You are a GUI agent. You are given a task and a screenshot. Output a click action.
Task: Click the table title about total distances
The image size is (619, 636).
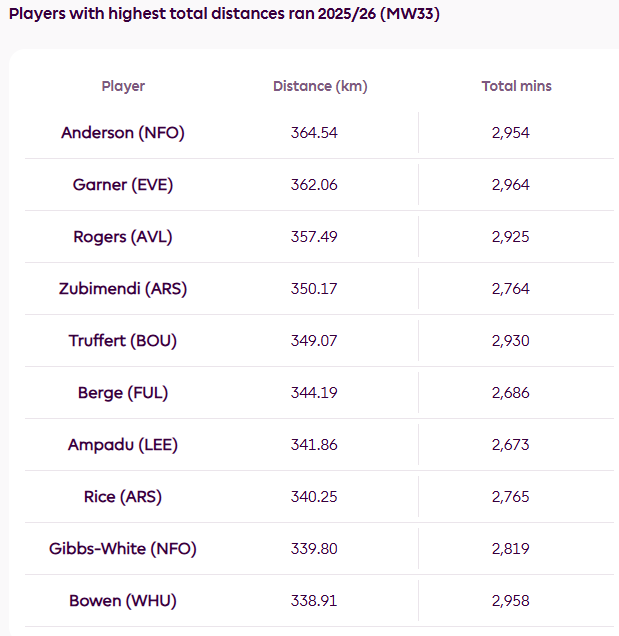pos(224,14)
